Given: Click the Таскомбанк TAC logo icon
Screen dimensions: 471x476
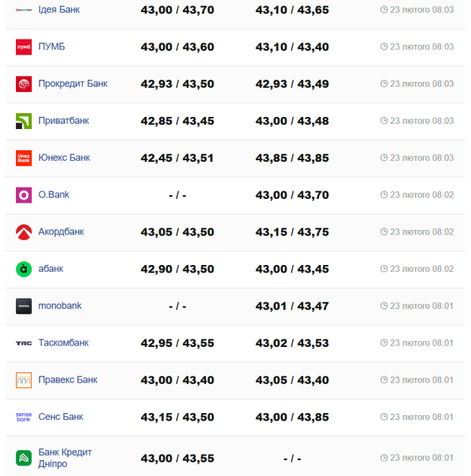Looking at the screenshot, I should click(24, 343).
